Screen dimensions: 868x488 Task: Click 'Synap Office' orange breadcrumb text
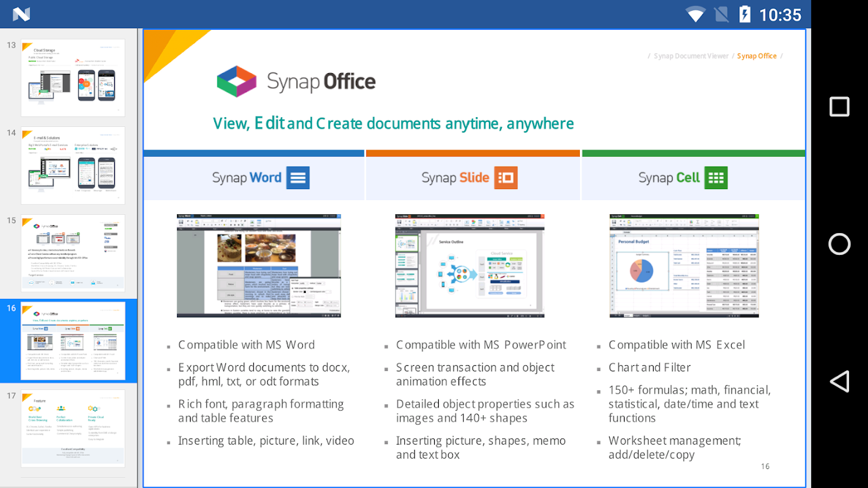tap(757, 56)
